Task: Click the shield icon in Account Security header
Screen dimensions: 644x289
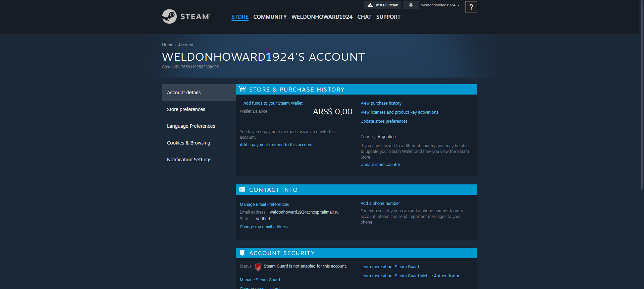Action: [242, 253]
